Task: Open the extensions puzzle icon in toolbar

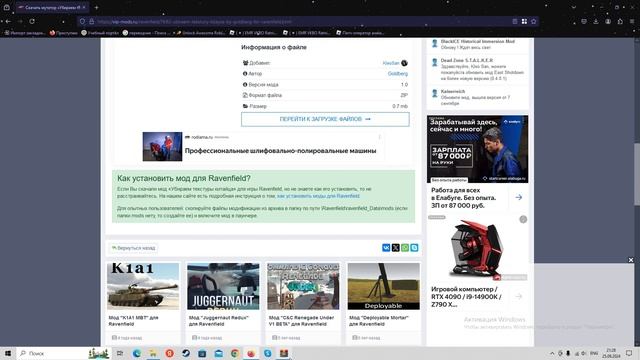Action: (620, 22)
